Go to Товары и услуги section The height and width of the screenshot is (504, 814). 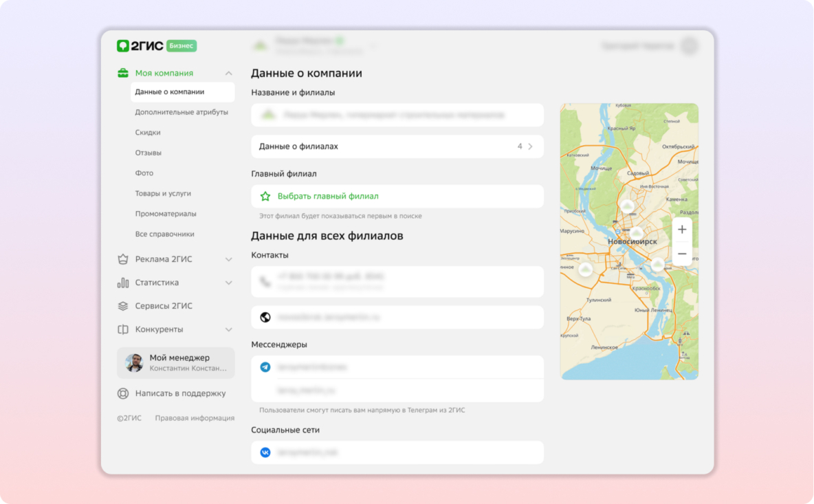(163, 193)
